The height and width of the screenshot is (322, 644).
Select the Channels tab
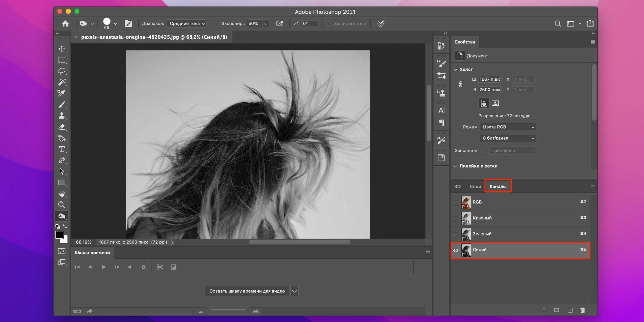498,186
